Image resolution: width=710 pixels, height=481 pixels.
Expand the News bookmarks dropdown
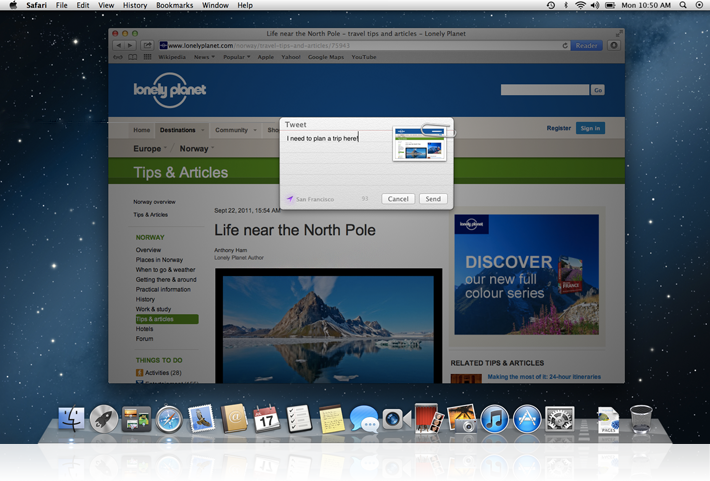click(204, 57)
